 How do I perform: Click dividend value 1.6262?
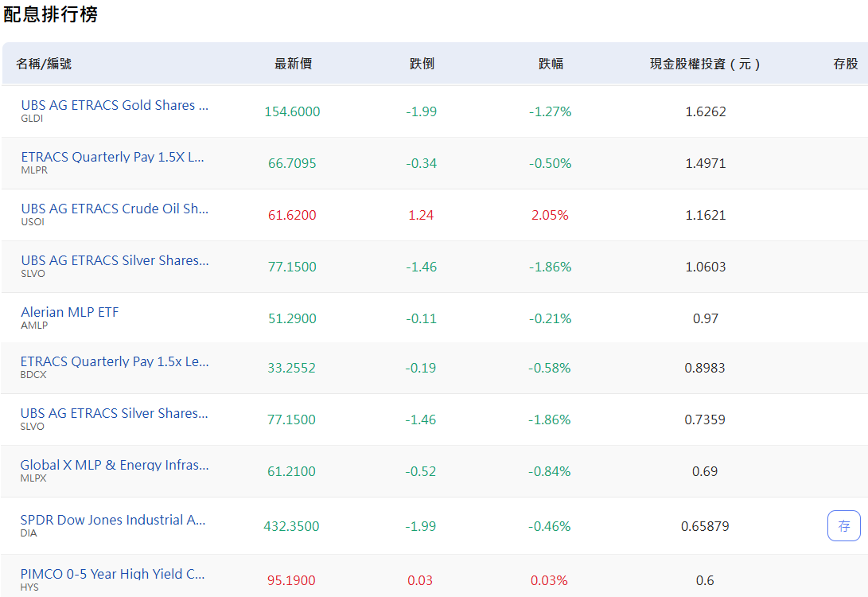[706, 112]
